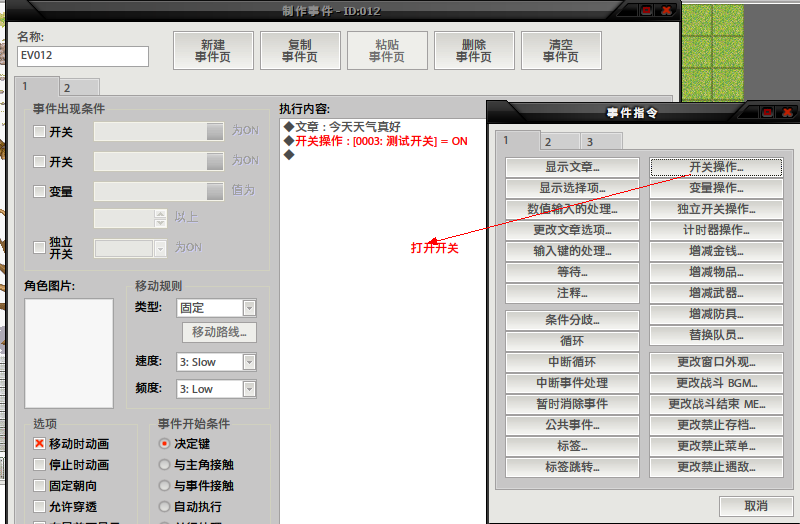Select the 文章：今天天气真好 command line
Screen dimensions: 800x524
point(342,127)
